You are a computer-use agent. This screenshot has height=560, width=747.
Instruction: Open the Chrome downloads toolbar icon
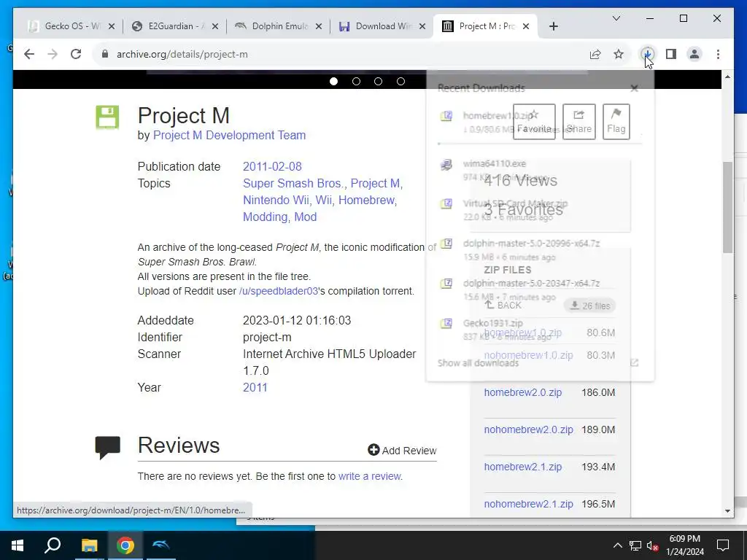(648, 54)
